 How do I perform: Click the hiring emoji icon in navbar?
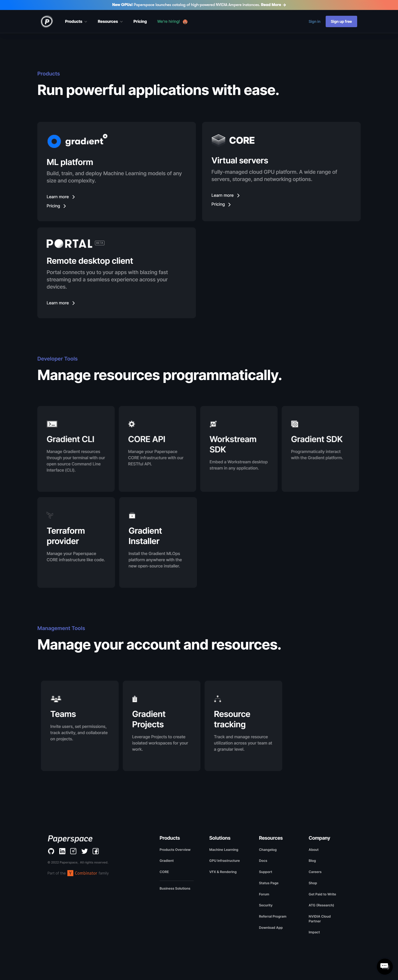click(185, 22)
